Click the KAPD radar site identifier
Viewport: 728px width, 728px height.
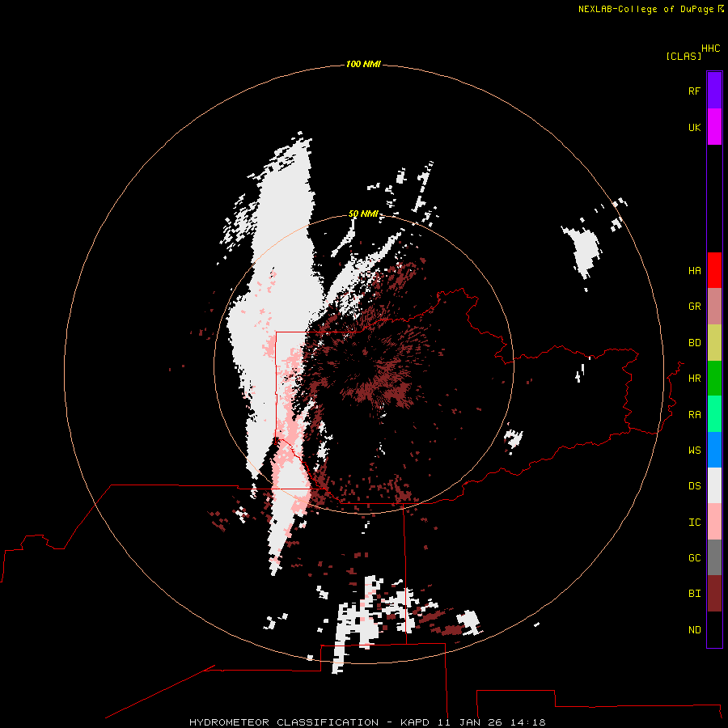pos(416,722)
